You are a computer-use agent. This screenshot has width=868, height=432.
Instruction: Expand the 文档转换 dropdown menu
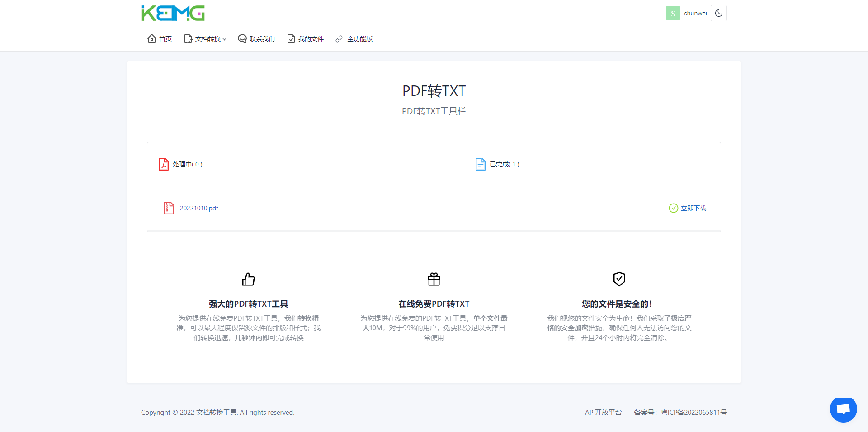click(205, 39)
